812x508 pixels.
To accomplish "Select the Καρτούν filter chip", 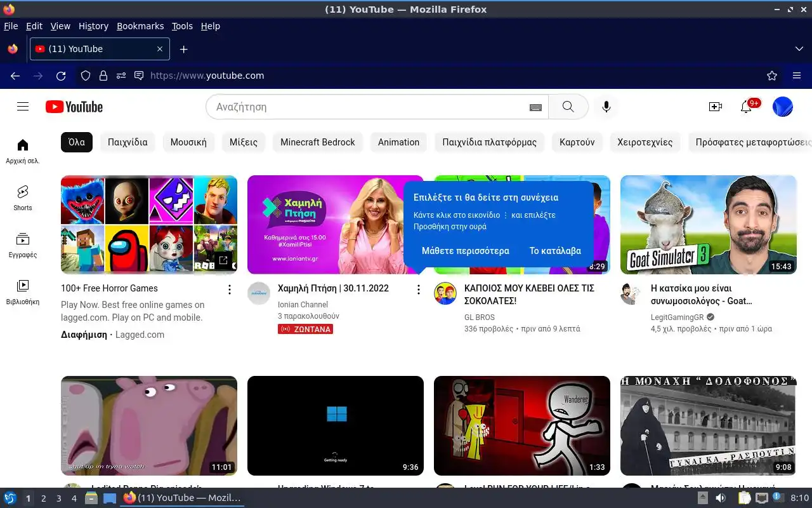I will point(577,142).
